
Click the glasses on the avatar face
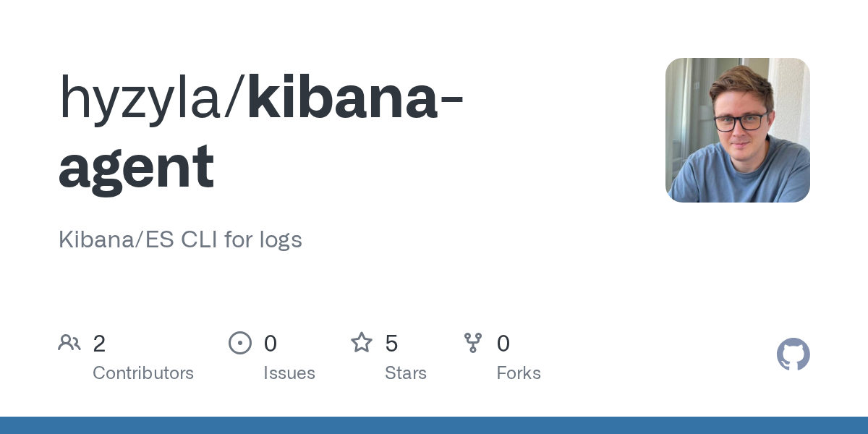tap(740, 121)
